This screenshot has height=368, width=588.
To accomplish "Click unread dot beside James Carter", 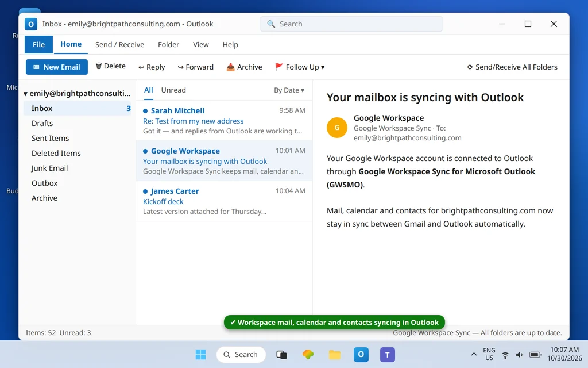I will tap(145, 191).
